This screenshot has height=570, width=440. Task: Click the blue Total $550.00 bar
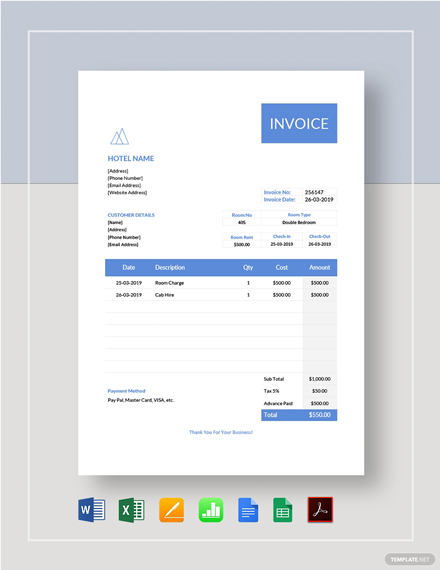(299, 415)
